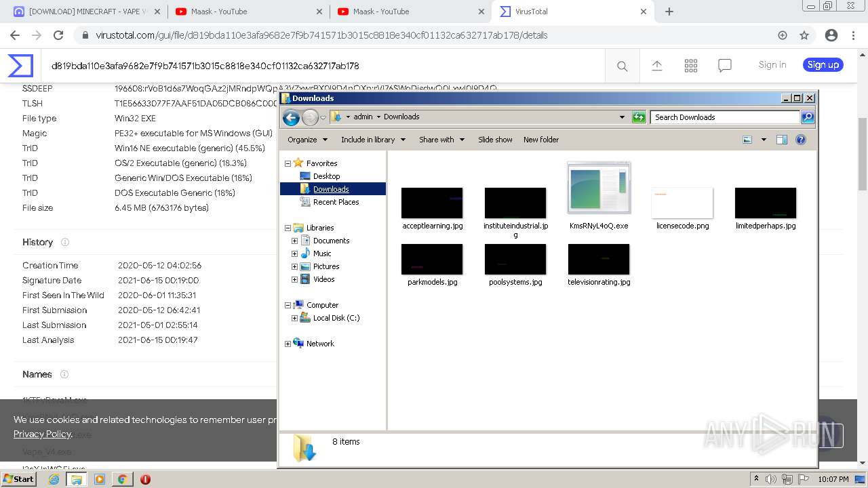Open Chrome profile avatar icon
The height and width of the screenshot is (488, 868).
point(831,35)
